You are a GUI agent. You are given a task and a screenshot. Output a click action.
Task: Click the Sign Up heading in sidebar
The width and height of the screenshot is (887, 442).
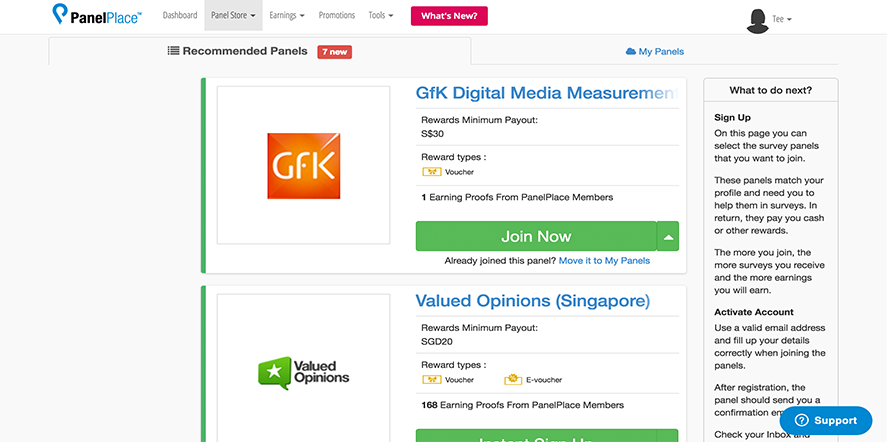pyautogui.click(x=733, y=118)
